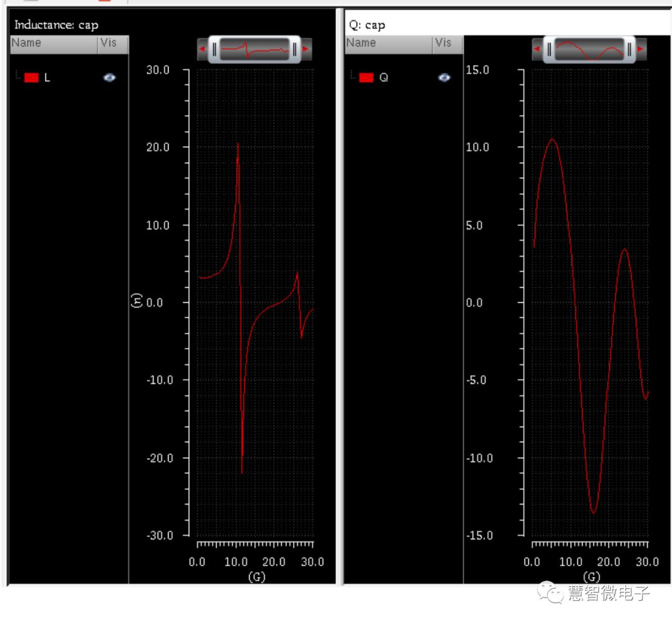Click the red Q trace color swatch

[x=366, y=78]
